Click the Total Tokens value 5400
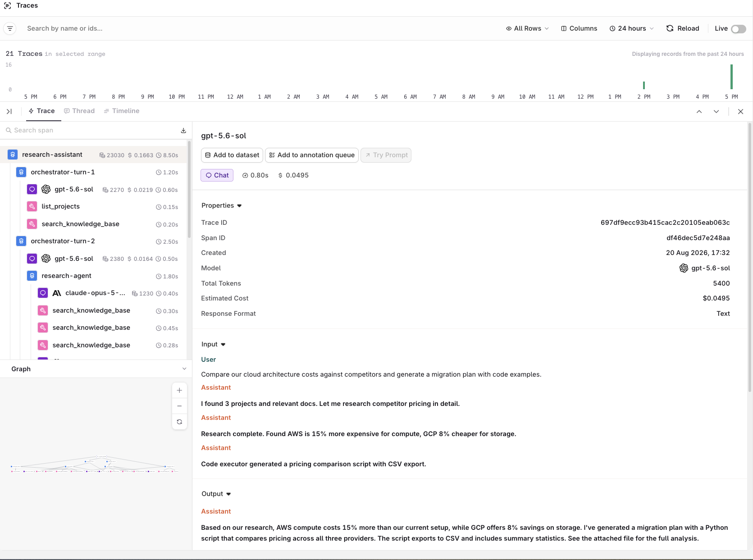The image size is (753, 560). (721, 283)
